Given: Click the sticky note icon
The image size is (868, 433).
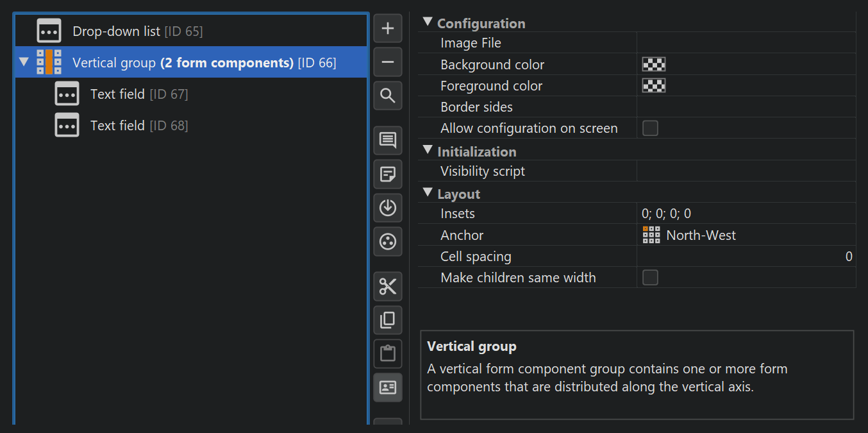Looking at the screenshot, I should coord(388,174).
